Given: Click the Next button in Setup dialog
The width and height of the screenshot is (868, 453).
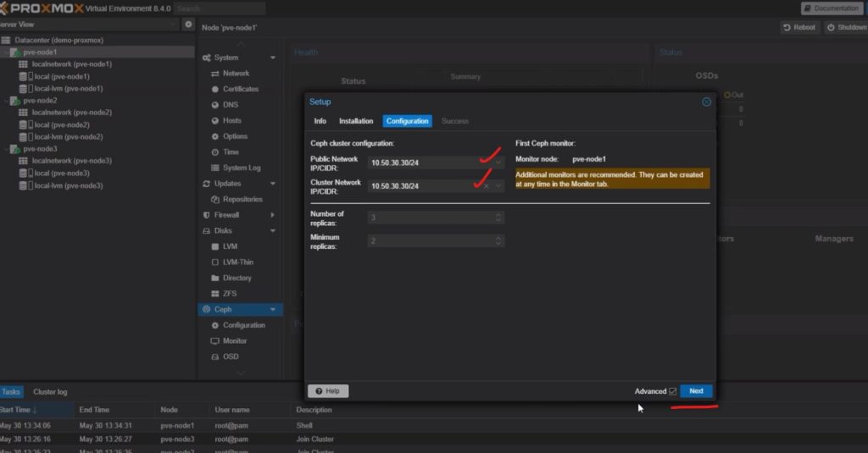Looking at the screenshot, I should pyautogui.click(x=696, y=391).
